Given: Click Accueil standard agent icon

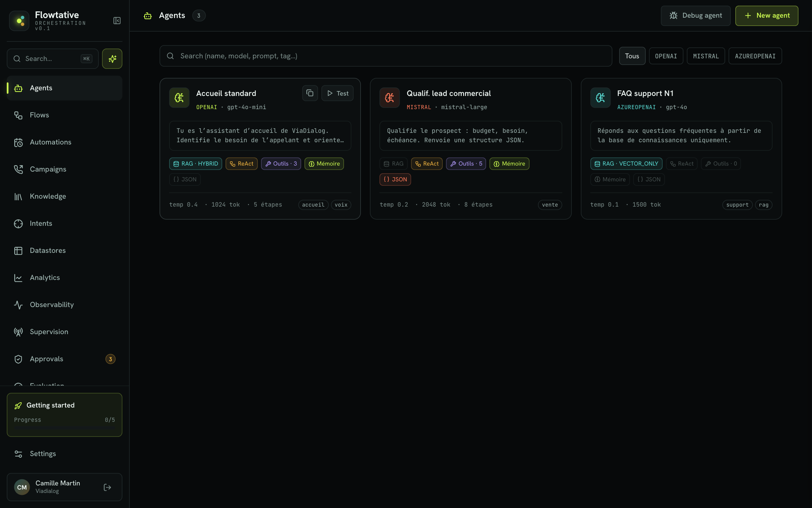Looking at the screenshot, I should point(179,98).
